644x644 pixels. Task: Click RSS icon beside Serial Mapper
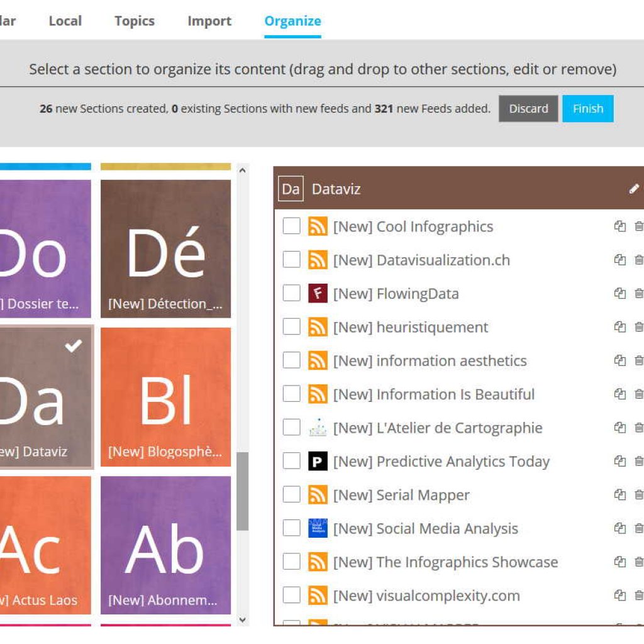(318, 495)
